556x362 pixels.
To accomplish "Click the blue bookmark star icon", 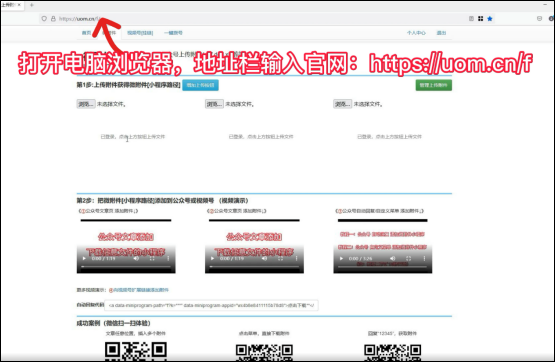I will click(490, 19).
